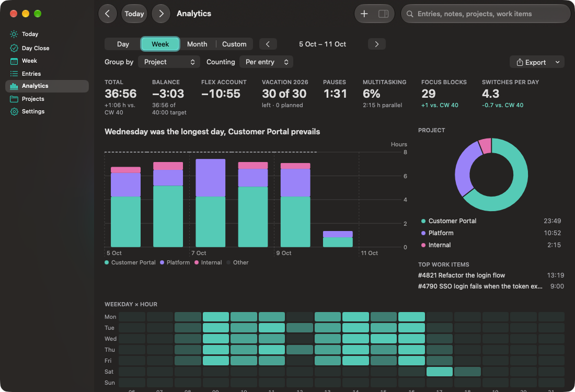Open the Group by Project dropdown

tap(169, 62)
